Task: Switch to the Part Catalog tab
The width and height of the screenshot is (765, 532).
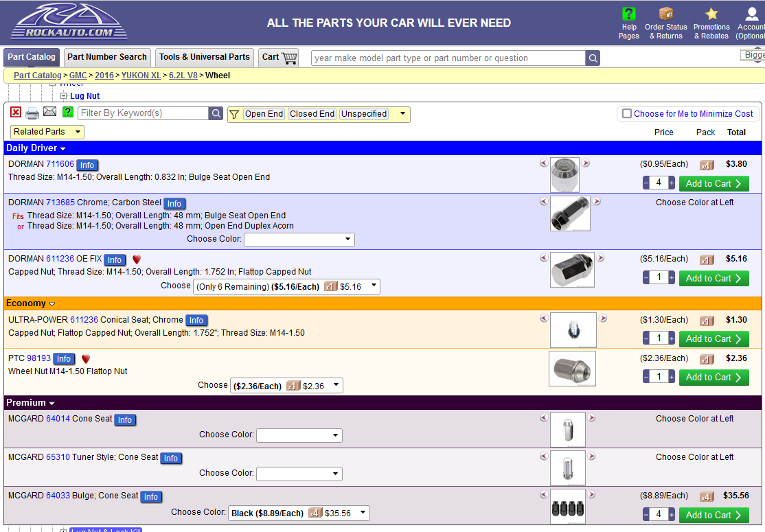Action: [32, 57]
